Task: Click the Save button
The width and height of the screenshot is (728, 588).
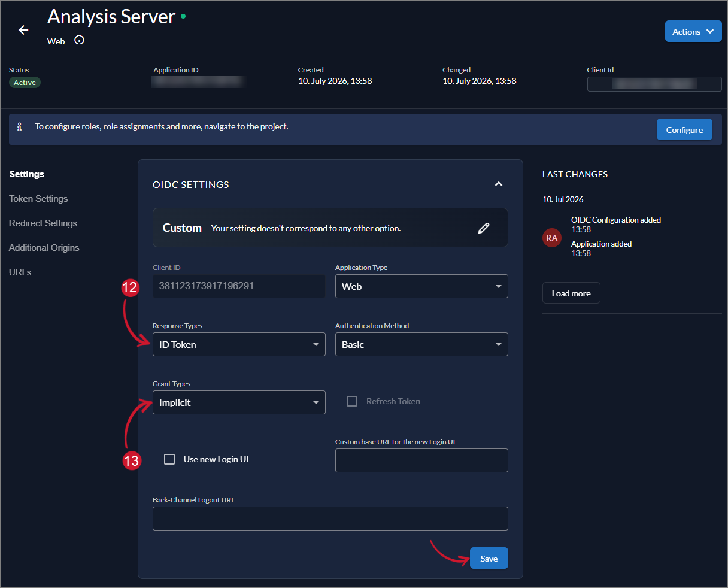Action: [489, 558]
